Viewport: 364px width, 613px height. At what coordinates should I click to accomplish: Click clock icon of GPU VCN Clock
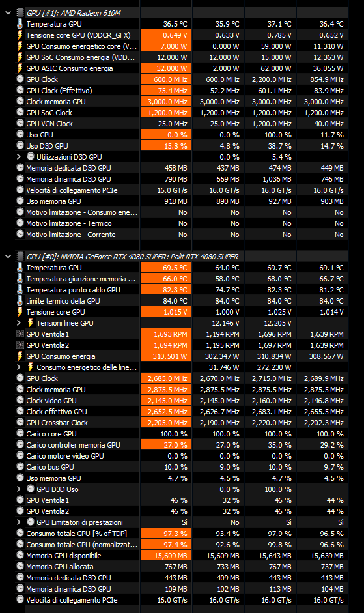[x=20, y=123]
